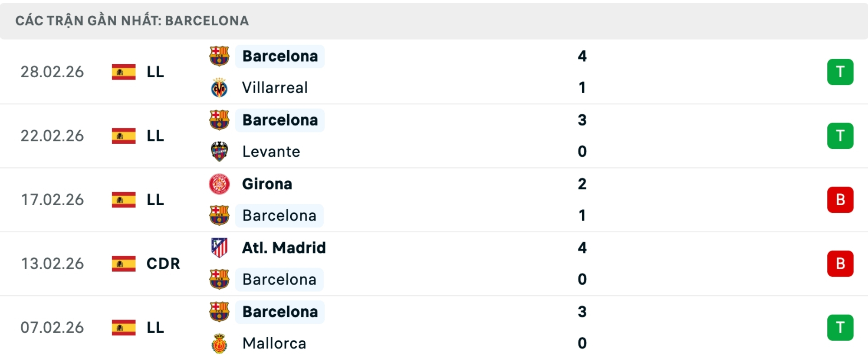Image resolution: width=868 pixels, height=358 pixels.
Task: Toggle the red B badge on the Atl. Madrid match
Action: pos(840,264)
